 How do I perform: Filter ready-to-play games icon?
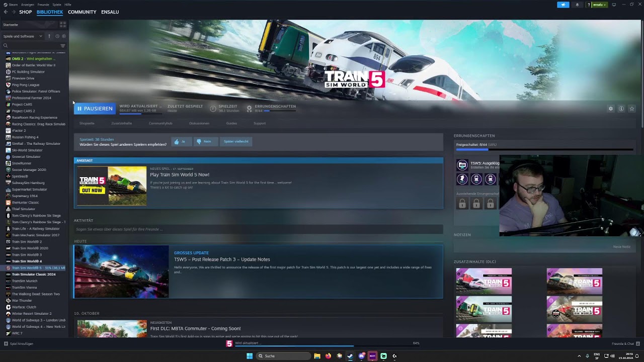[64, 36]
